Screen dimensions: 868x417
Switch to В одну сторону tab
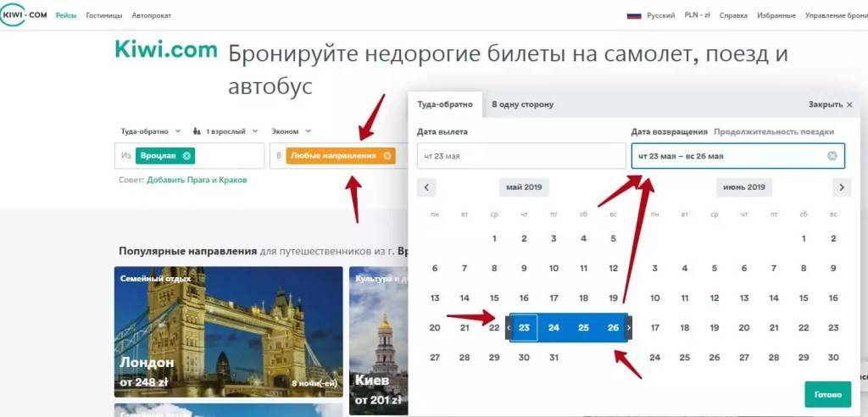(x=522, y=104)
